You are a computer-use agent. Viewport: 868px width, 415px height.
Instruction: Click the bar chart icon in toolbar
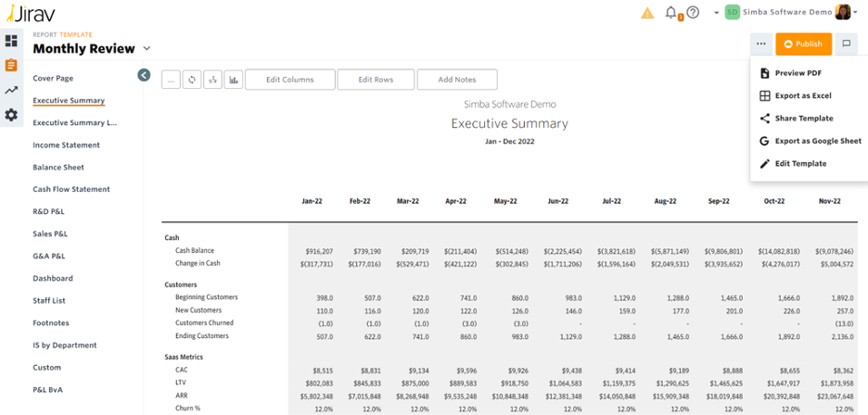233,80
